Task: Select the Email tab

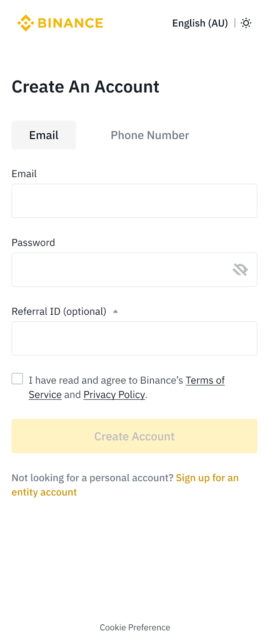Action: click(43, 135)
